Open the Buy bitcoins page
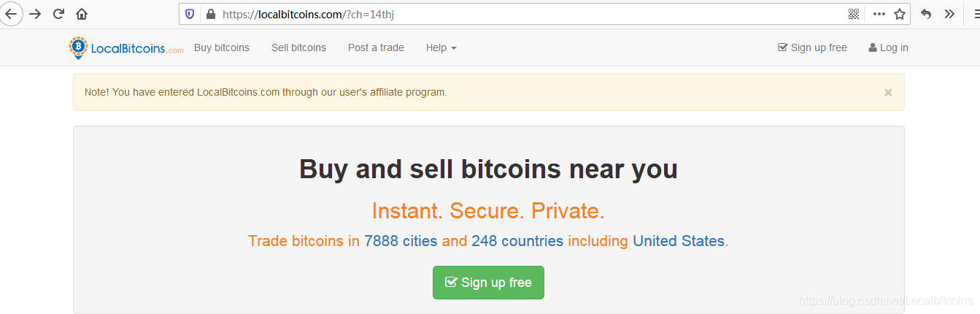980x314 pixels. click(222, 47)
